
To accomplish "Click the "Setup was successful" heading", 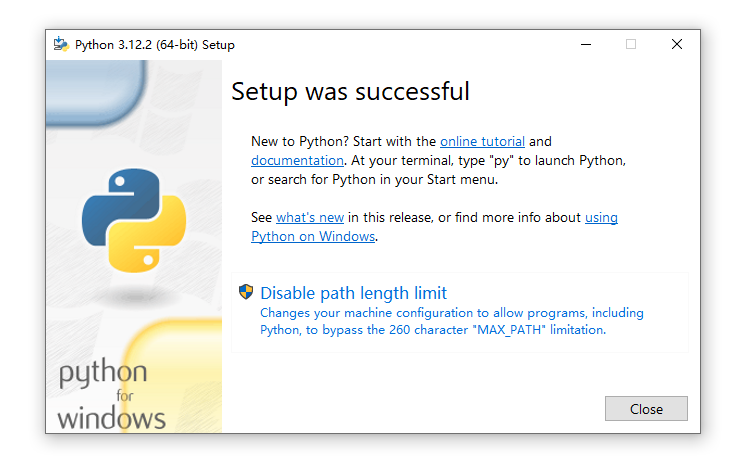I will (350, 92).
